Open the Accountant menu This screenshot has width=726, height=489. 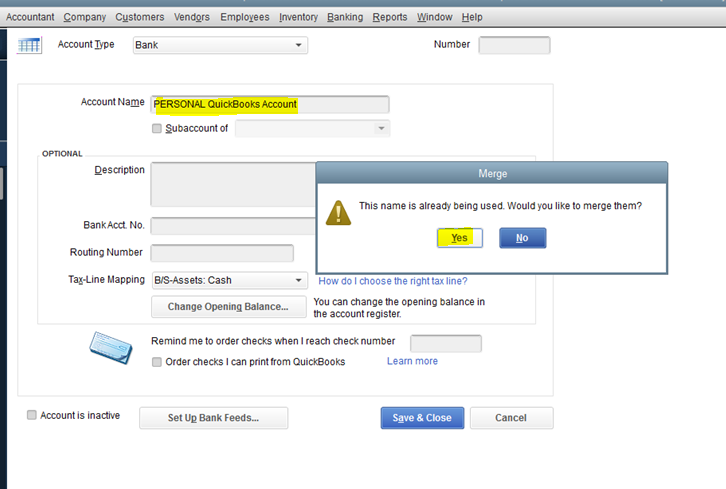30,17
